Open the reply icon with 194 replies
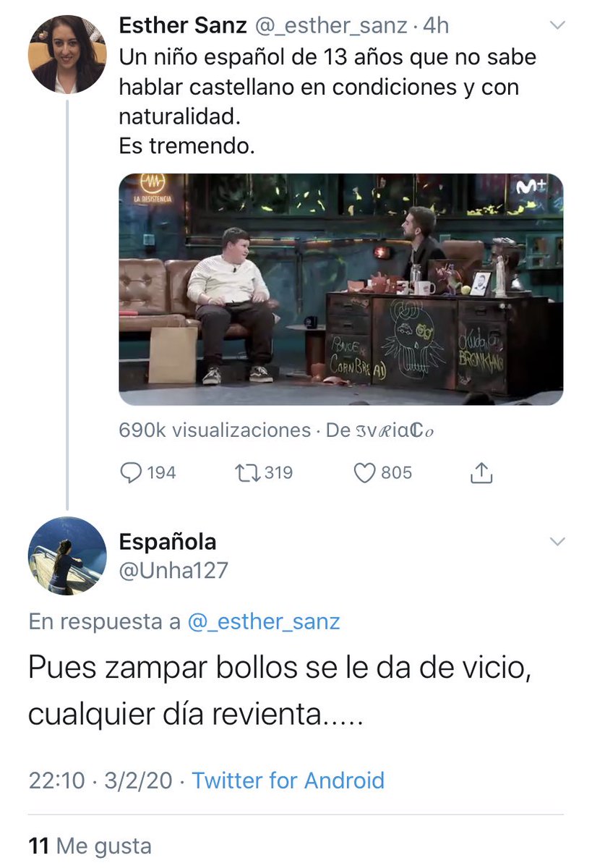 point(130,473)
